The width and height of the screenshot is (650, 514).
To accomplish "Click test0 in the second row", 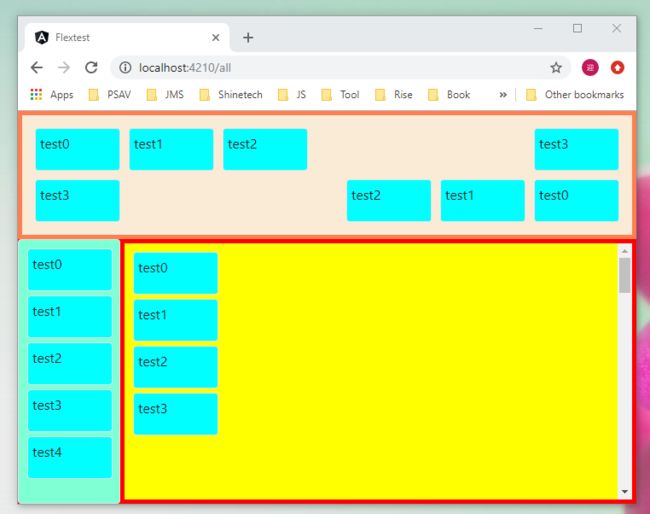I will coord(576,201).
